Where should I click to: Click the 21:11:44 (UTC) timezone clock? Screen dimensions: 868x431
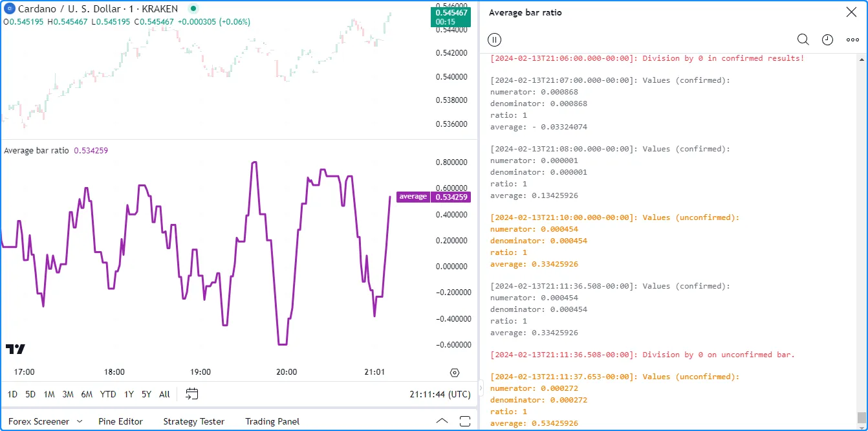[440, 394]
